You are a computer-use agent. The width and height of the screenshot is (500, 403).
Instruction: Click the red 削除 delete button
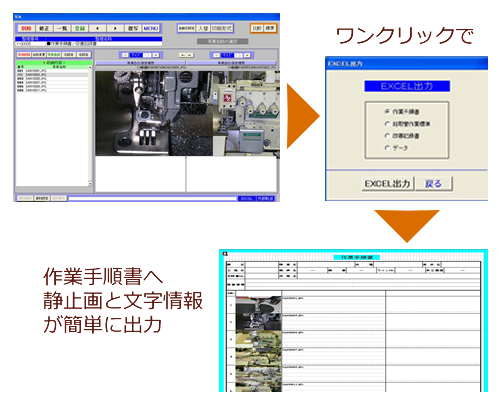point(26,28)
